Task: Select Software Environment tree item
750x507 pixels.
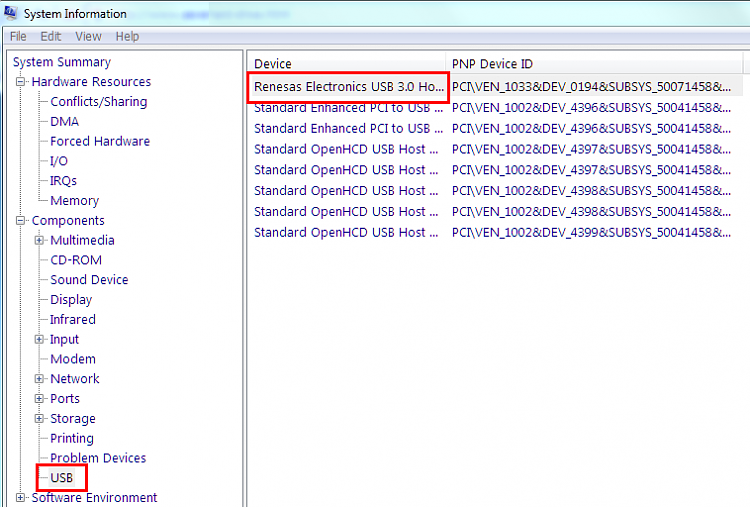Action: click(x=94, y=497)
